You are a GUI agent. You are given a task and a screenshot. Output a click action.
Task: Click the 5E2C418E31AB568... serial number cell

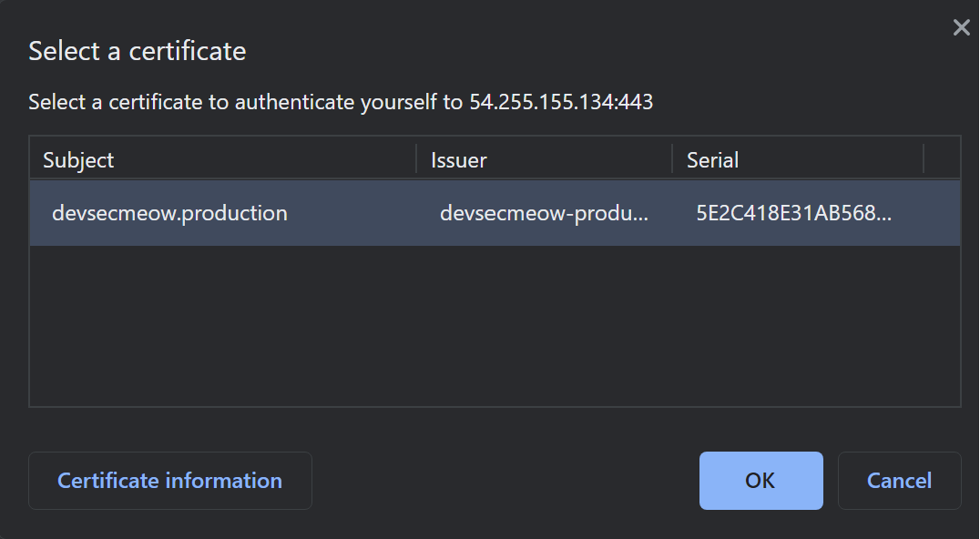tap(793, 213)
